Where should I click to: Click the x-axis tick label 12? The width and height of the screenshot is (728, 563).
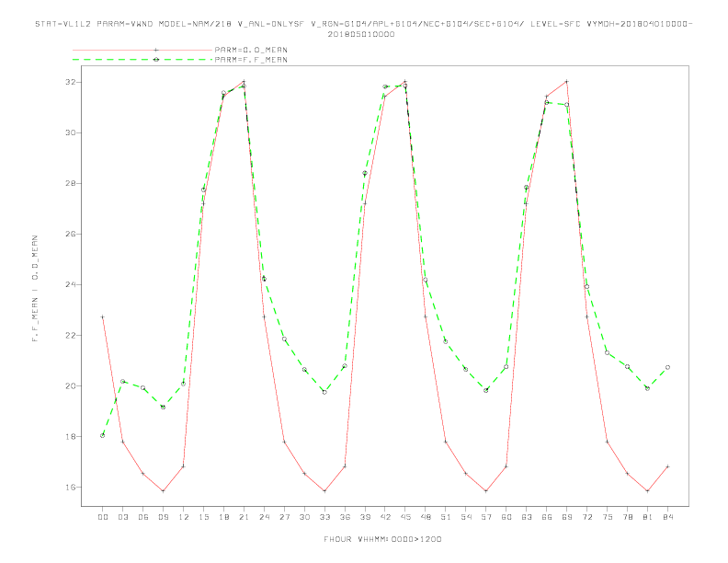[x=184, y=517]
